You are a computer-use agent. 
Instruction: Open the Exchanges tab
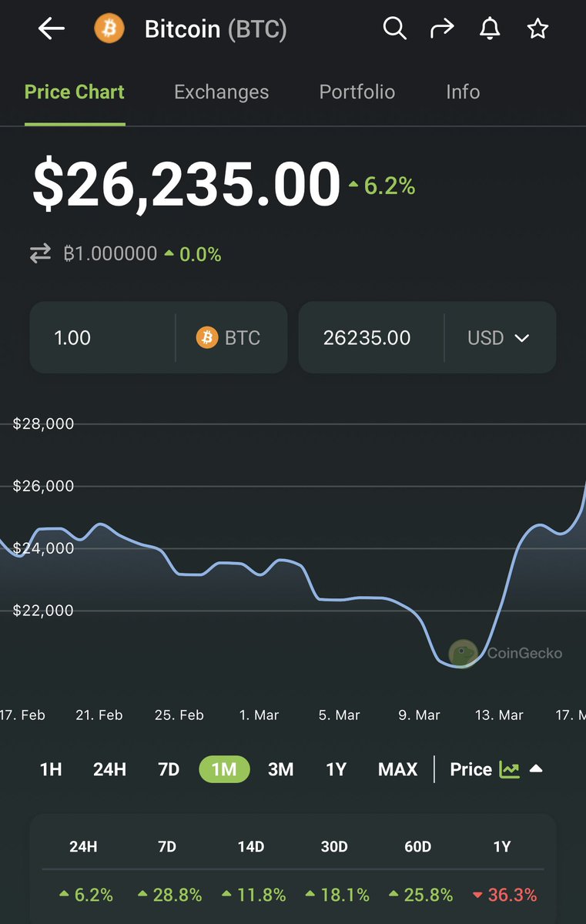coord(221,92)
